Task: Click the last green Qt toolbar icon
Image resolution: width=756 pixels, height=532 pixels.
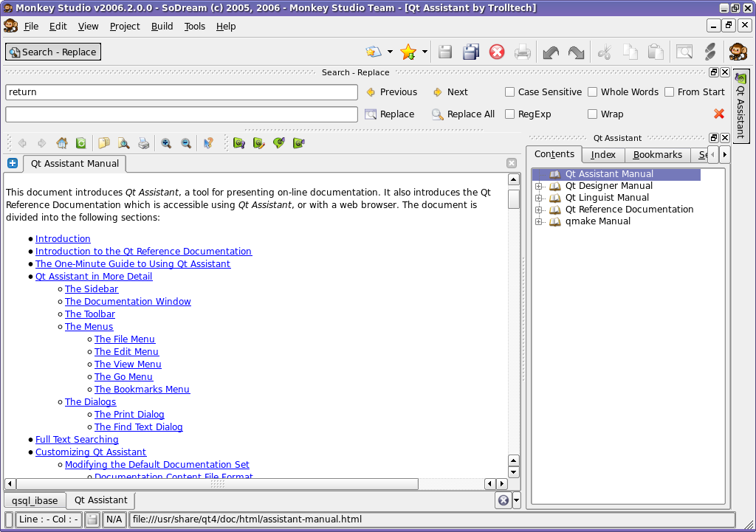Action: click(x=299, y=143)
